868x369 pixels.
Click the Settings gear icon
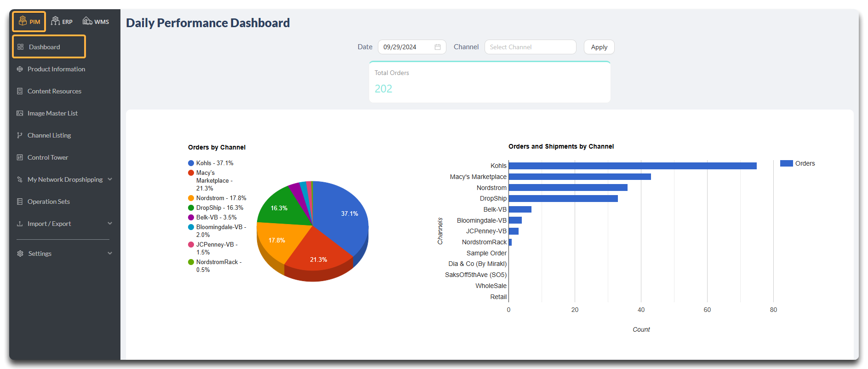(x=20, y=254)
